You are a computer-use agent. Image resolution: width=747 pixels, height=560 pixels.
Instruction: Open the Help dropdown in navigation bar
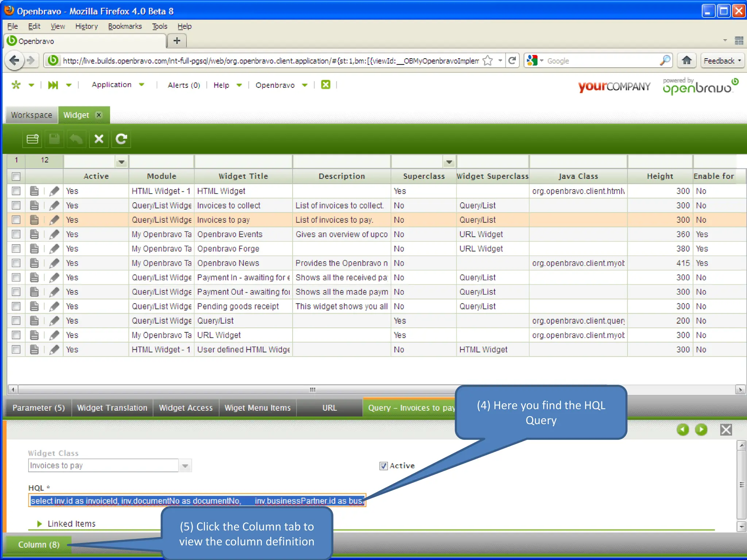pyautogui.click(x=239, y=85)
